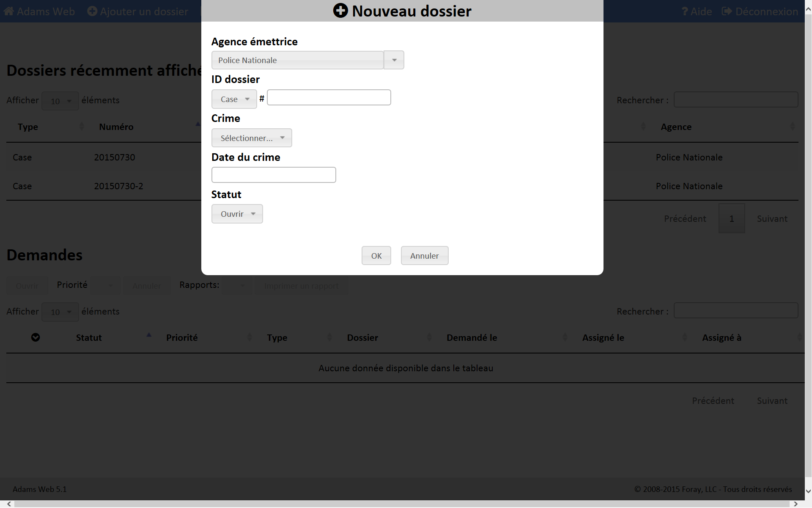This screenshot has height=508, width=812.
Task: Click the circled chevron icon in Demandes table header
Action: [36, 337]
